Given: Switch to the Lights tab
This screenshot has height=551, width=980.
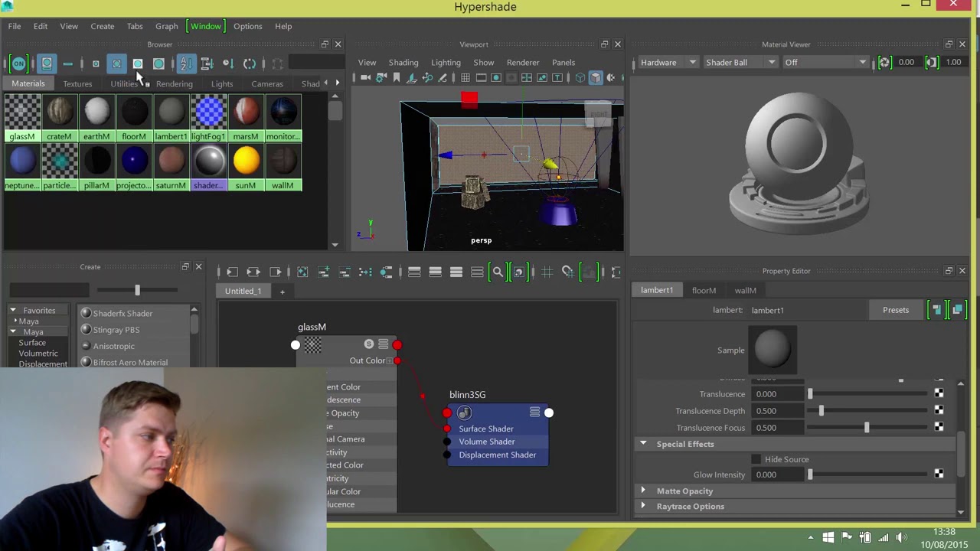Looking at the screenshot, I should 222,83.
